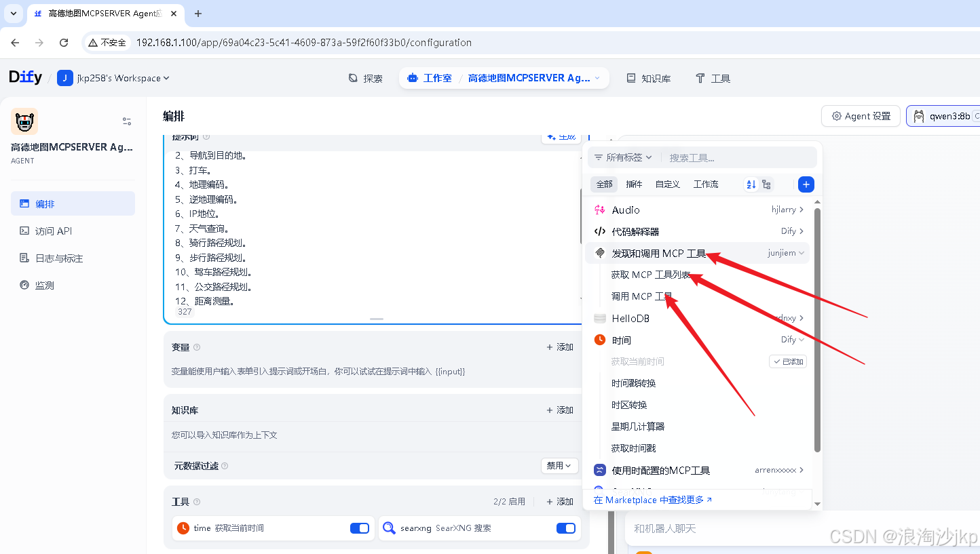Select 编排 in the sidebar
The image size is (980, 554).
coord(73,203)
